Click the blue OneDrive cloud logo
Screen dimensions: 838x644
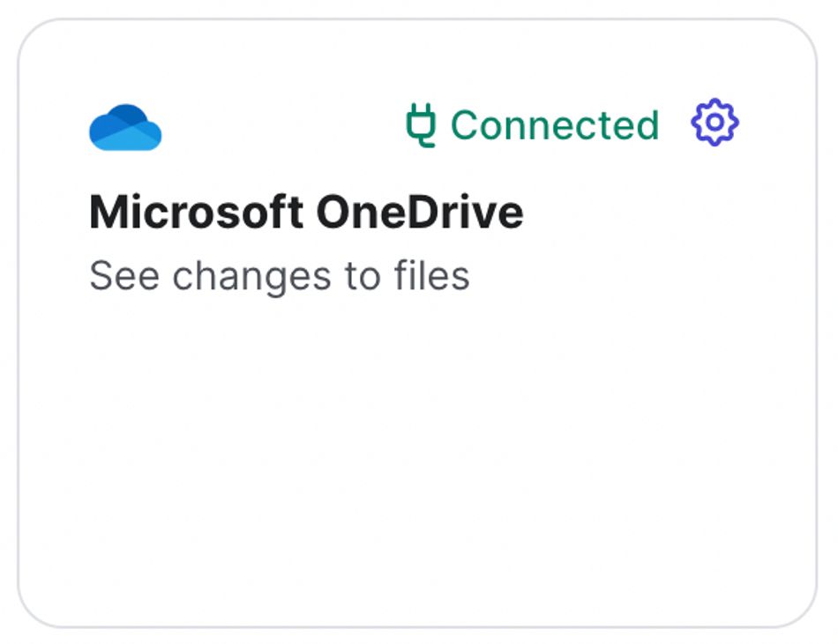tap(125, 128)
